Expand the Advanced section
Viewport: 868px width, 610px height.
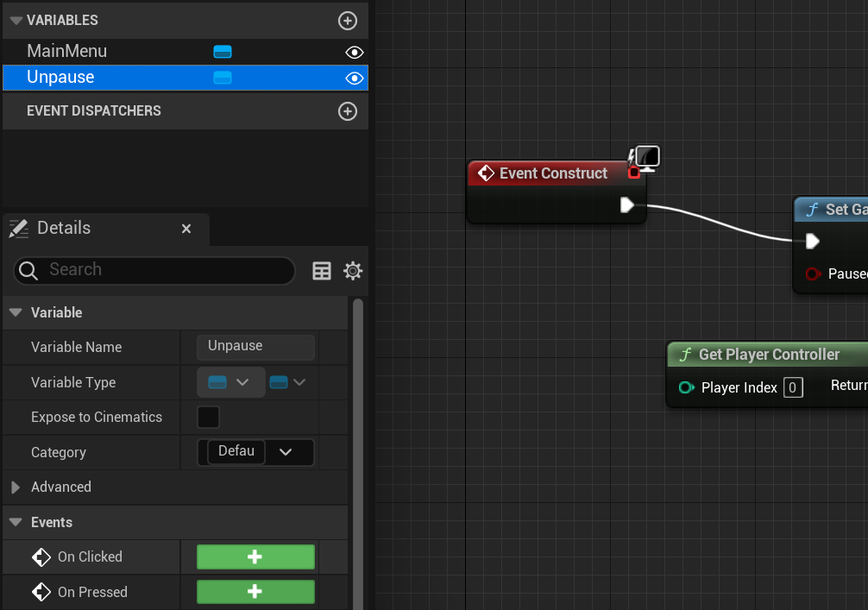(16, 487)
